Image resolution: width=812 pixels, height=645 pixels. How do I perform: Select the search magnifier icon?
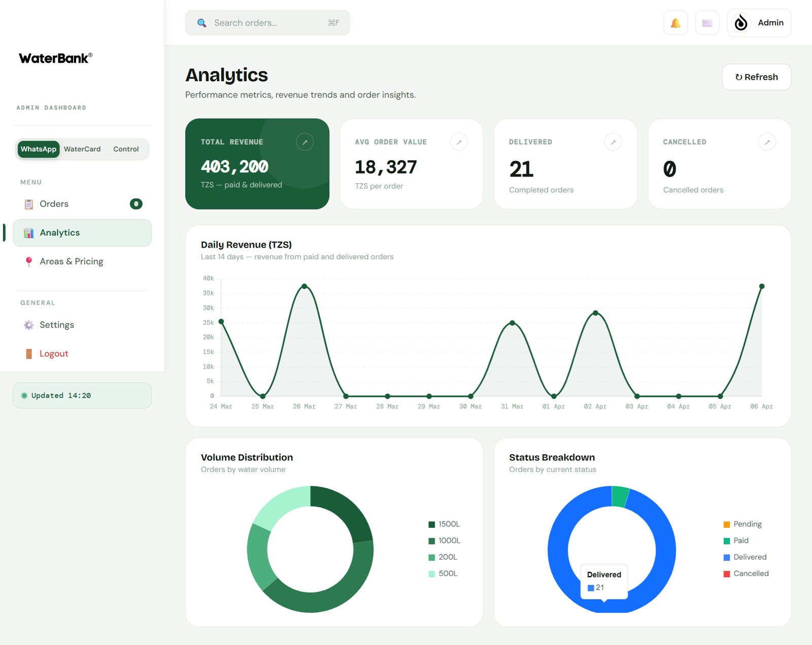(201, 23)
